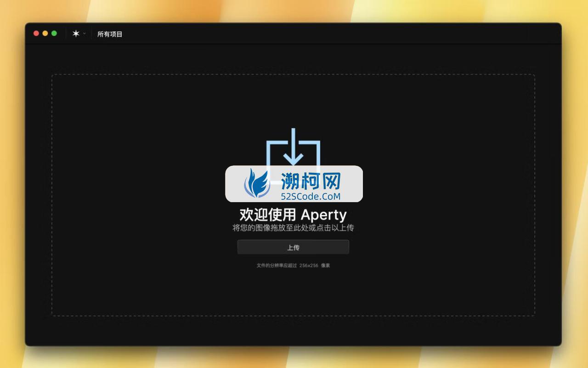
Task: Click the 上传 upload button
Action: point(293,247)
